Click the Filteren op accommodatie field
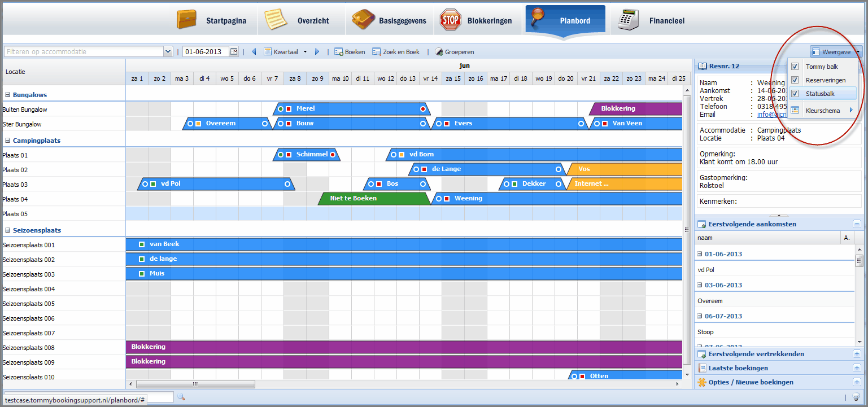This screenshot has width=868, height=407. (84, 51)
